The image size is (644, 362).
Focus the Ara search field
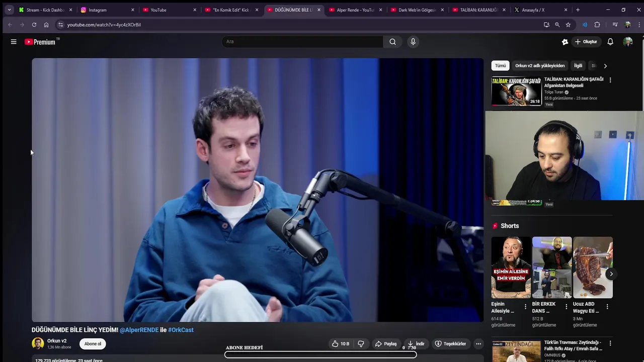pos(302,42)
